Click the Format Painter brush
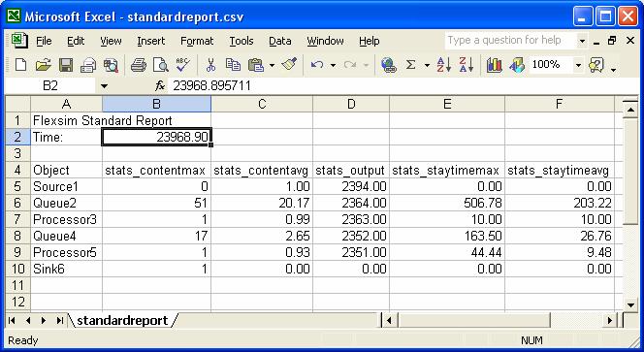 (x=290, y=65)
